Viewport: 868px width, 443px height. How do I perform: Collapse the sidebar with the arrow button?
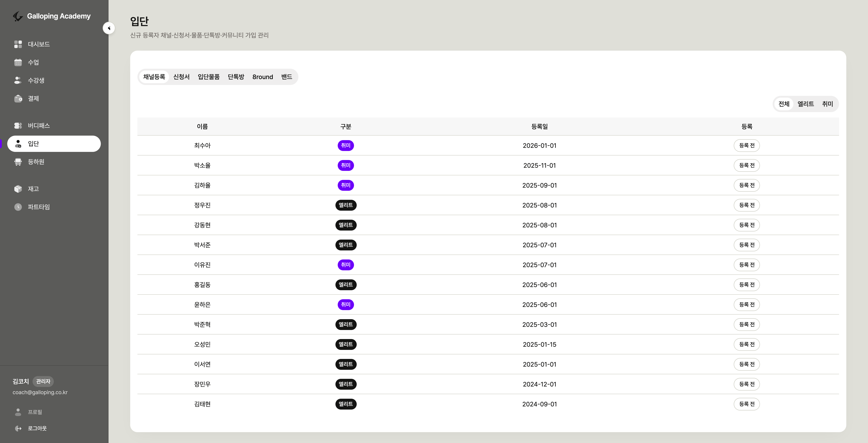[x=109, y=28]
